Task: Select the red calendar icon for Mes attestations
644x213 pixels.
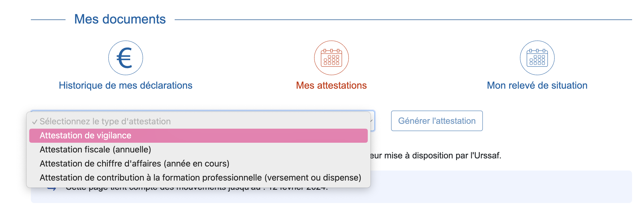Action: click(x=331, y=58)
